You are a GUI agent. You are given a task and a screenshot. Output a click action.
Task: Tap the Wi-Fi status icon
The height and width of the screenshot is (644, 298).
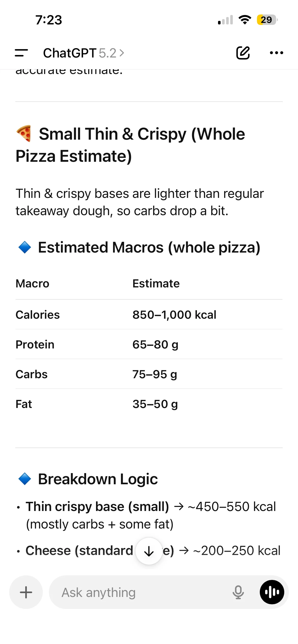[x=245, y=20]
